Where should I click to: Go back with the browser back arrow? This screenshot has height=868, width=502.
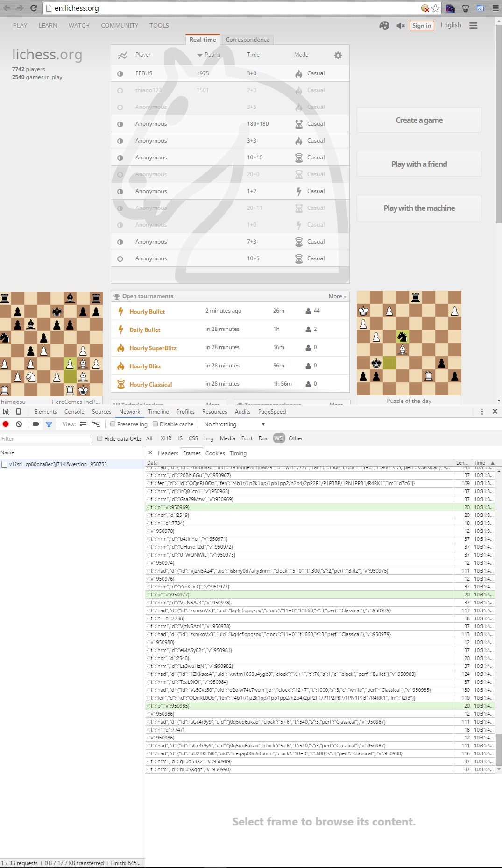[7, 8]
